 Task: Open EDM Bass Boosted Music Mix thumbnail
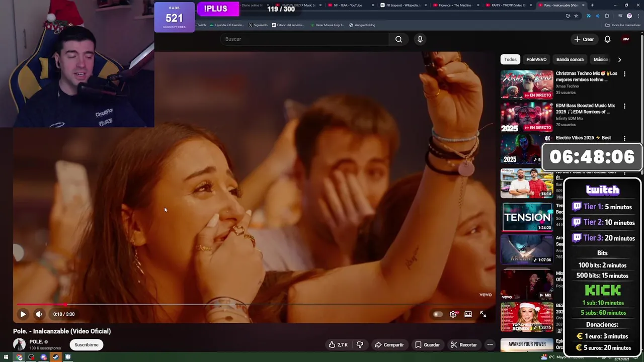tap(527, 117)
